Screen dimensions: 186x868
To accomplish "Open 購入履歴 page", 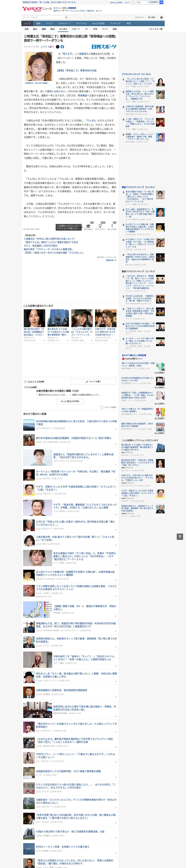I will [x=152, y=18].
